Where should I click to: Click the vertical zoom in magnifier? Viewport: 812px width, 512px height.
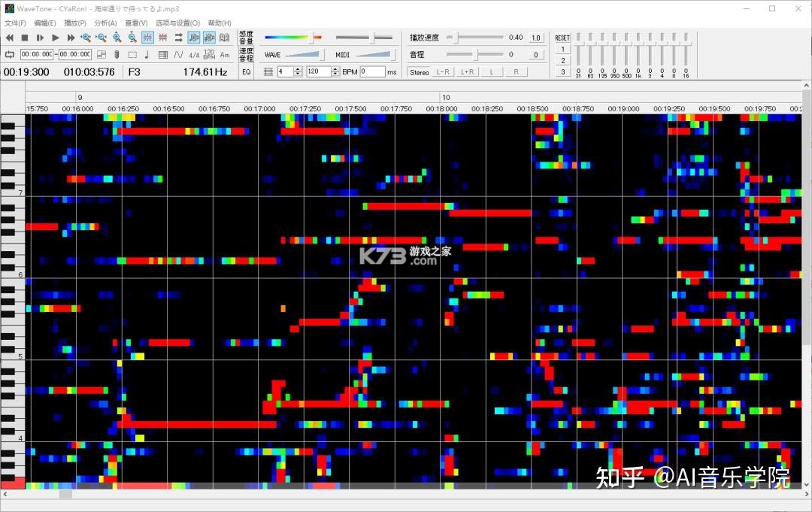[x=117, y=38]
